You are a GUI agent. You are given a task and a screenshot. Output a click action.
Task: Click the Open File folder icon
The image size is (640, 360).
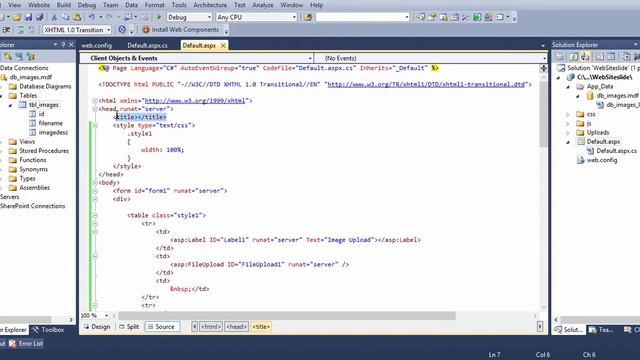pos(17,17)
